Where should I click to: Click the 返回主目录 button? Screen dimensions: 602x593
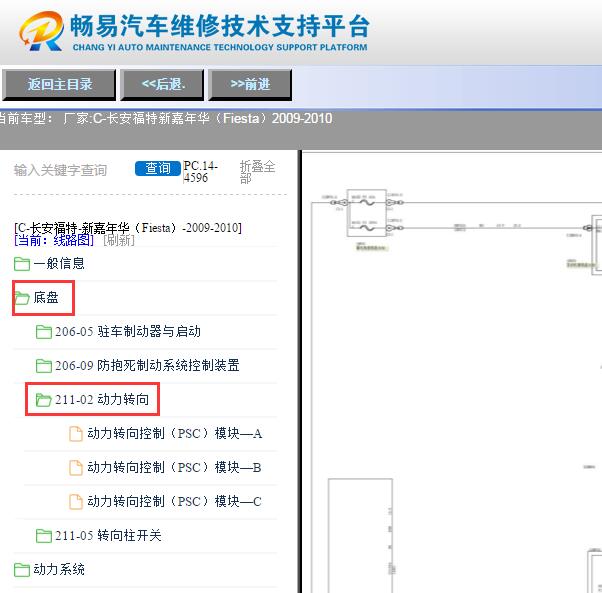(59, 85)
